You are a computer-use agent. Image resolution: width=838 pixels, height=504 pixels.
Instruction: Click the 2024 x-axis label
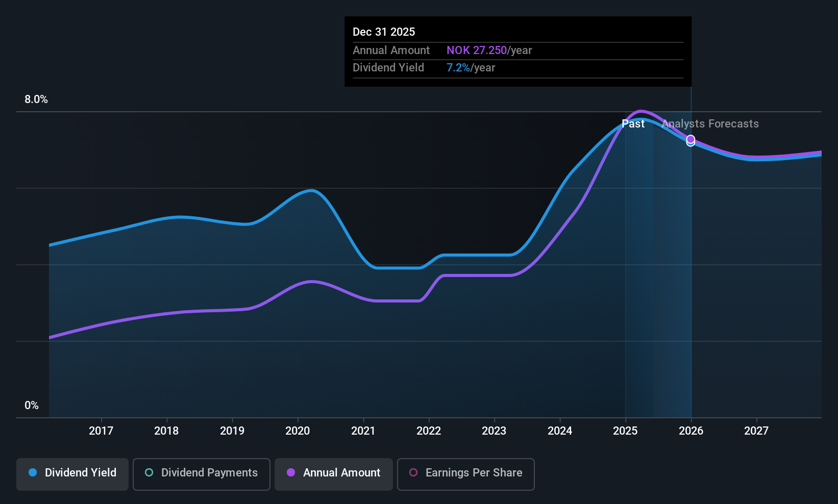560,431
